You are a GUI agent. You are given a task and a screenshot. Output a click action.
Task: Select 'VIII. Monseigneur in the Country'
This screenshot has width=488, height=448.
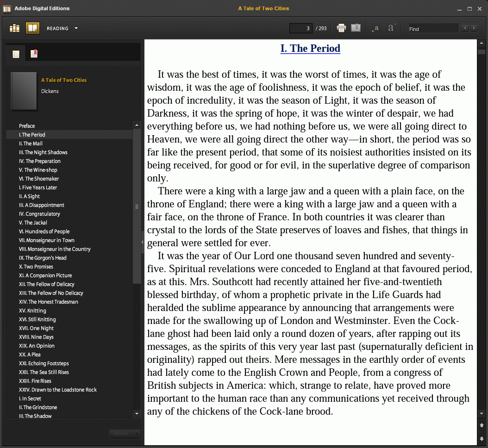pos(55,249)
